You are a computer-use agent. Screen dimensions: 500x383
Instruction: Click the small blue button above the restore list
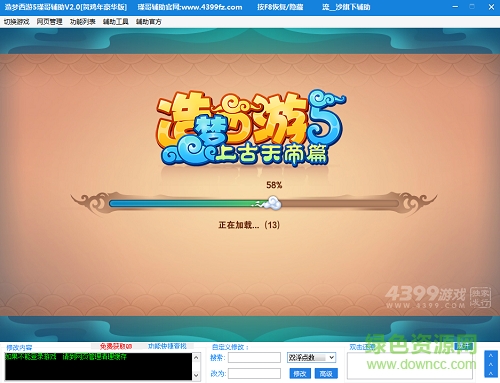464,346
